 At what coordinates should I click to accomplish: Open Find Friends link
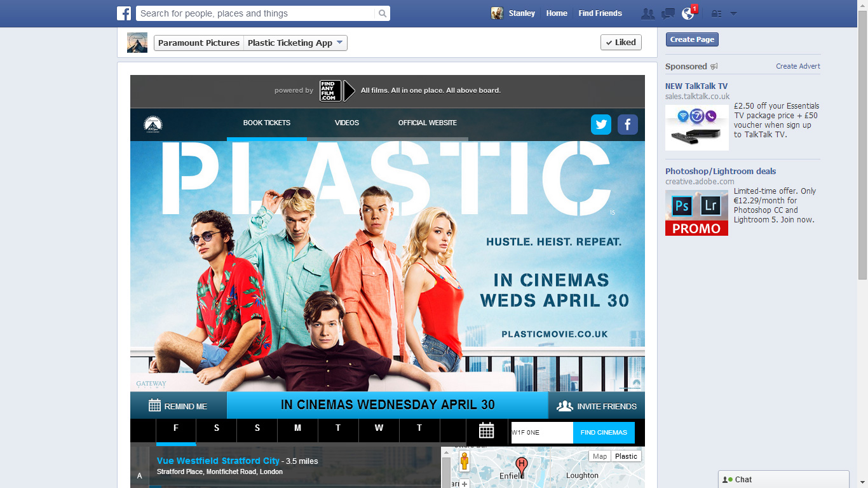pyautogui.click(x=600, y=13)
